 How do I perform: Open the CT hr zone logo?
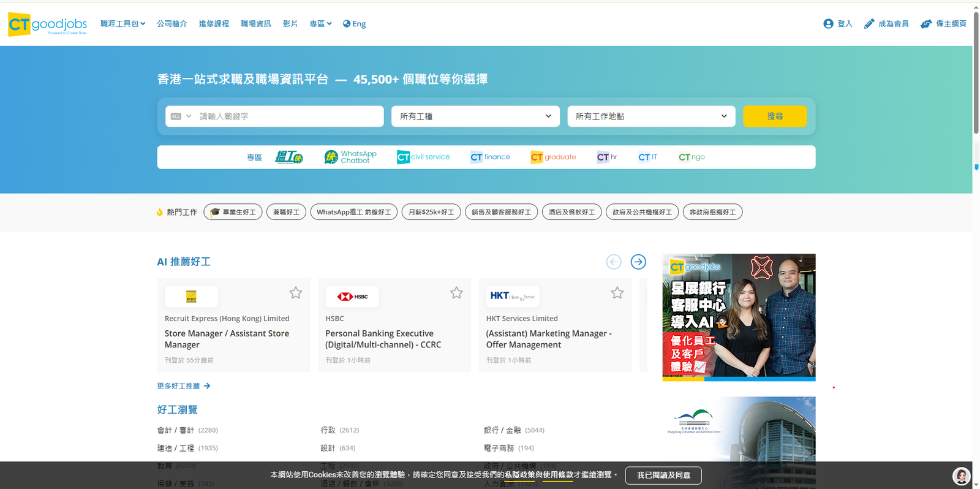click(607, 157)
